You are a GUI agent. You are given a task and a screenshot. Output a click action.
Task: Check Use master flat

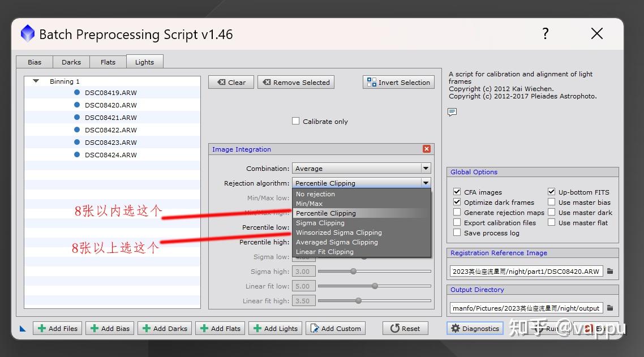[x=551, y=222]
